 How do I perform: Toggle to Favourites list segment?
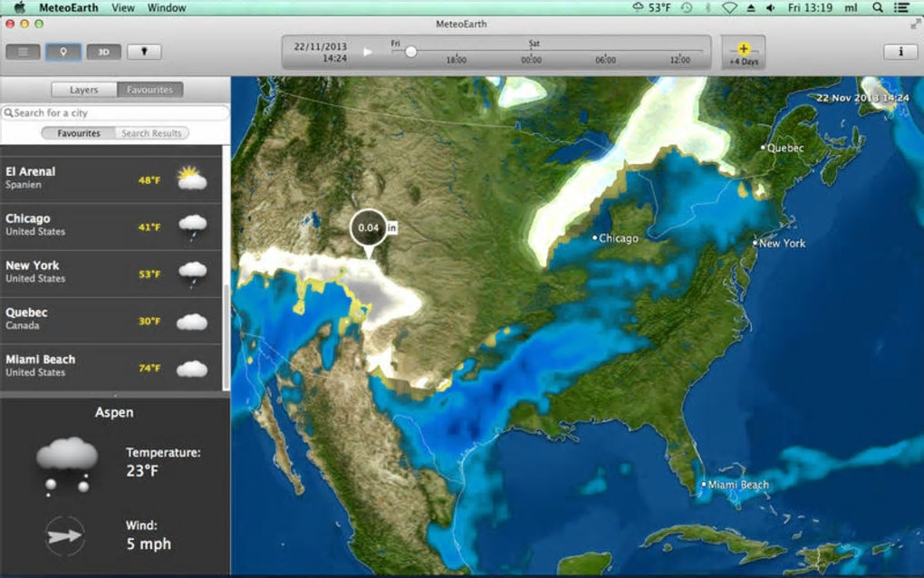point(79,133)
